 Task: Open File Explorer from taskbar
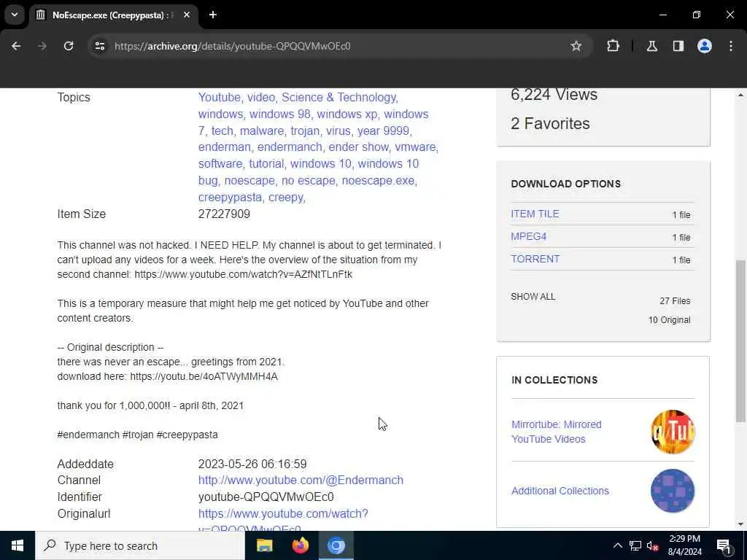pos(264,545)
